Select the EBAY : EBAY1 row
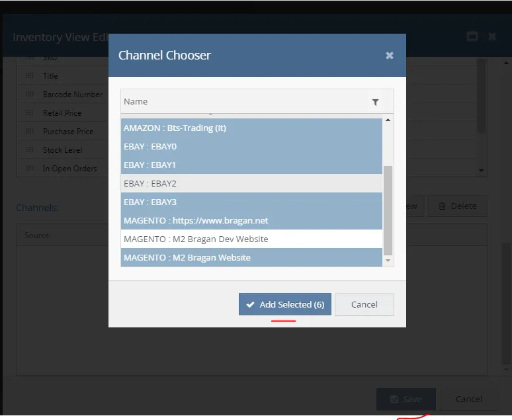Image resolution: width=512 pixels, height=420 pixels. 251,165
